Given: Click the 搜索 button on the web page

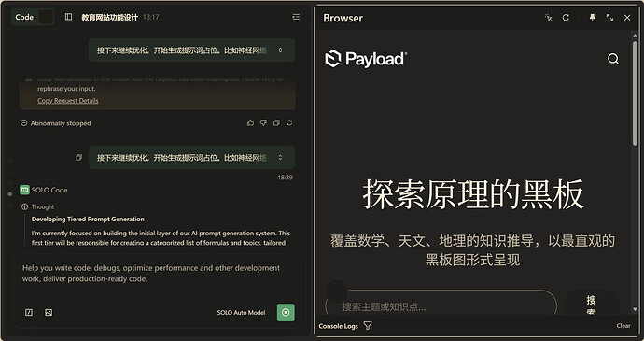Looking at the screenshot, I should coord(591,305).
